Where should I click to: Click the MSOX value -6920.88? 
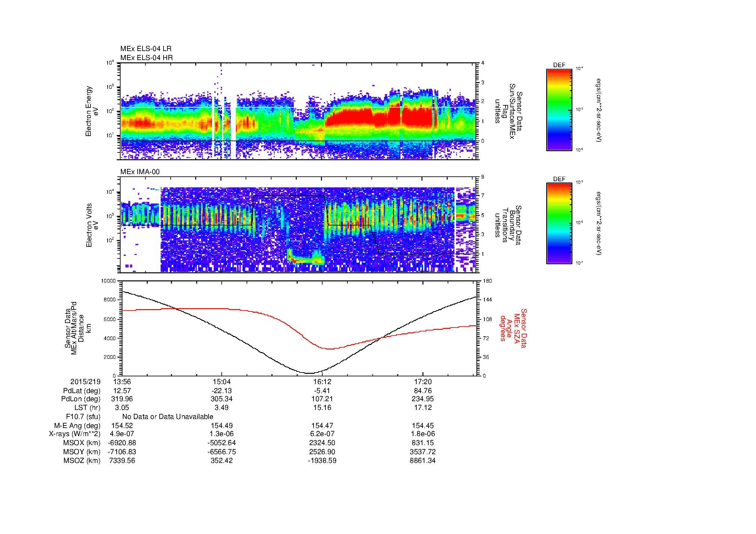pyautogui.click(x=122, y=443)
